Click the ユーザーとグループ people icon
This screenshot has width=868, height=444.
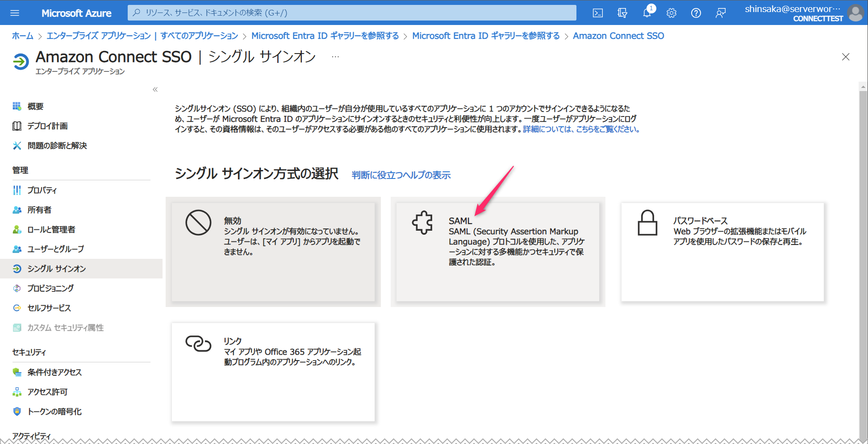[17, 249]
